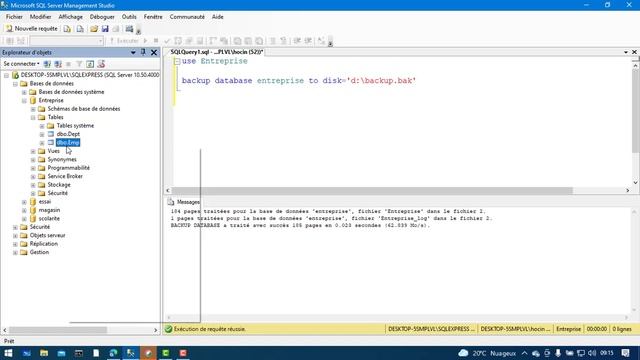The width and height of the screenshot is (640, 360).
Task: Select the Messages results tab
Action: point(183,202)
